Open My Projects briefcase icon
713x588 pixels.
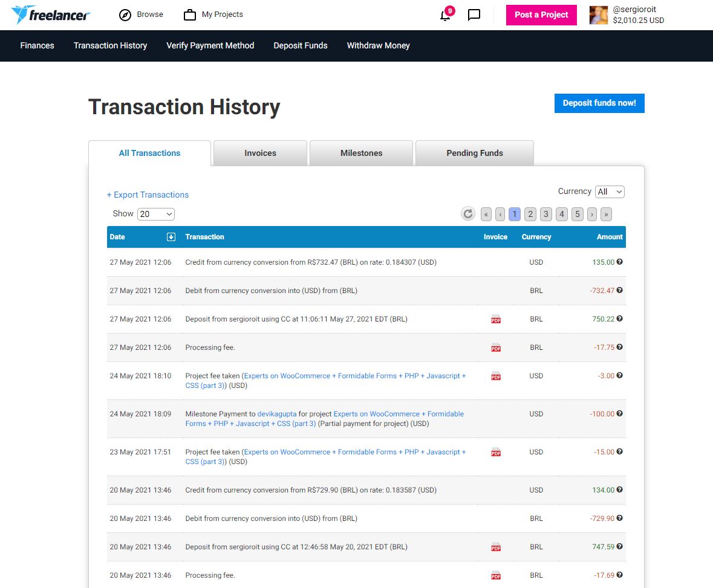[190, 15]
